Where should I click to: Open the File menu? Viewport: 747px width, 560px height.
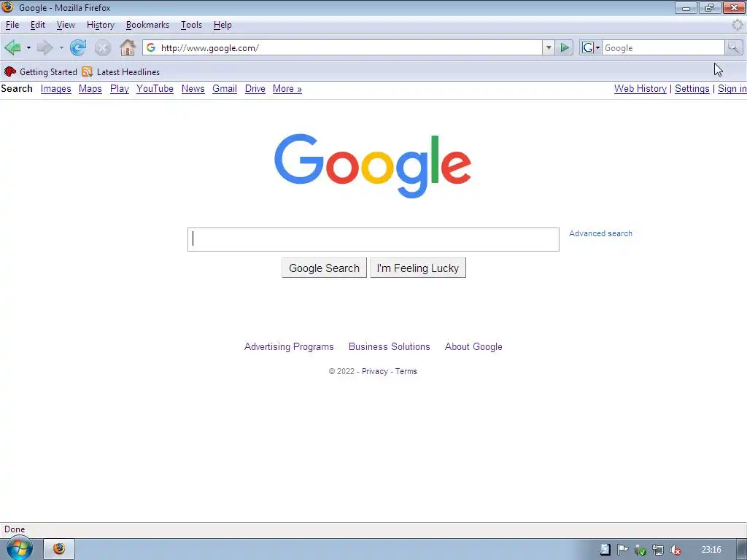pos(12,25)
